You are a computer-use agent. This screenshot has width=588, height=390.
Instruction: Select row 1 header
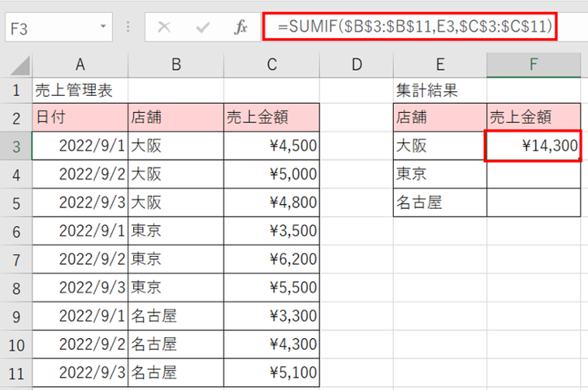pyautogui.click(x=16, y=91)
